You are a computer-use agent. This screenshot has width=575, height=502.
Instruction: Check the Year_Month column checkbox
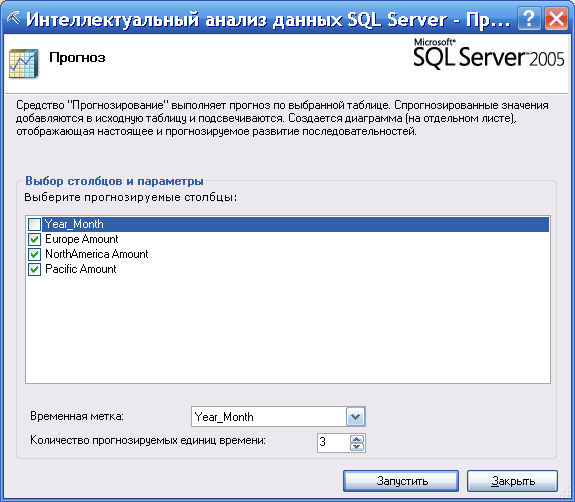[x=34, y=224]
